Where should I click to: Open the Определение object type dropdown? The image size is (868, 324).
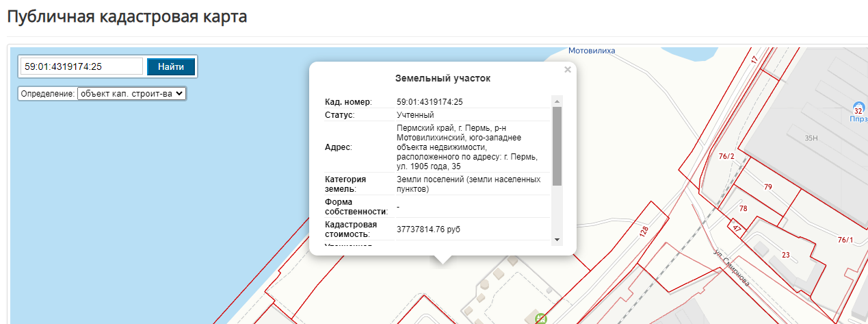(131, 93)
